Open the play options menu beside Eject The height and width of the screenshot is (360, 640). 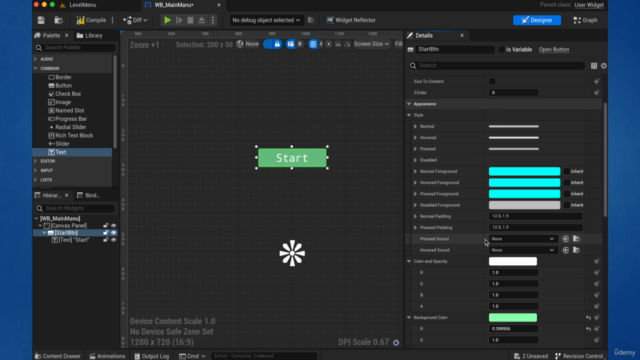tap(213, 20)
